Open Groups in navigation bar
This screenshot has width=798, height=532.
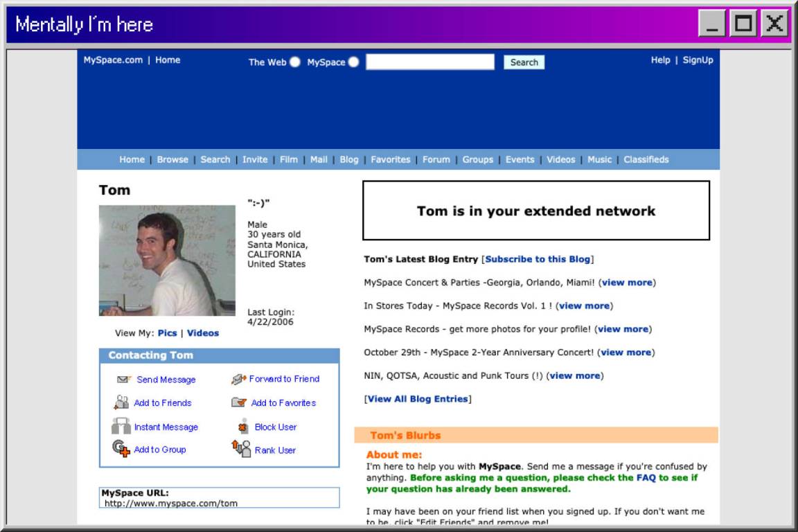(477, 159)
